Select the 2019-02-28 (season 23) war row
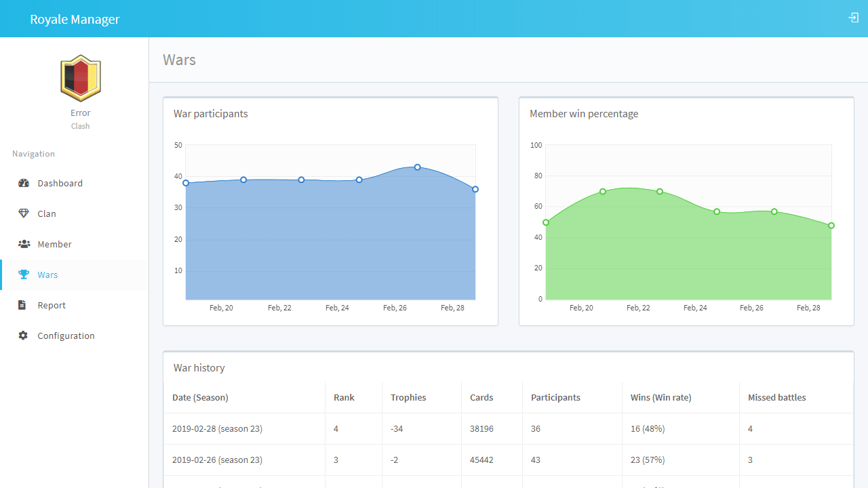Viewport: 868px width, 488px height. click(x=217, y=429)
